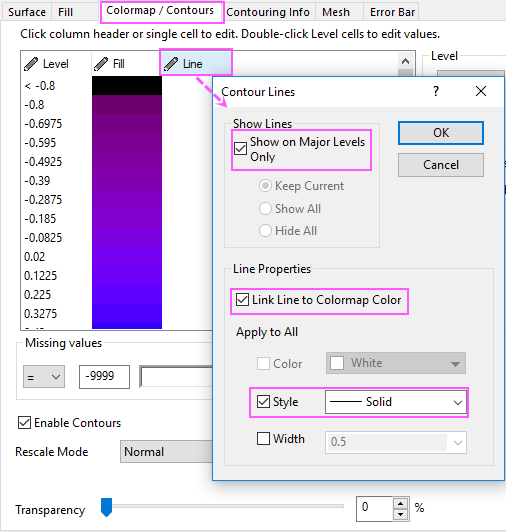Screen dimensions: 506x532
Task: Toggle Link Line to Colormap Color
Action: [x=242, y=300]
